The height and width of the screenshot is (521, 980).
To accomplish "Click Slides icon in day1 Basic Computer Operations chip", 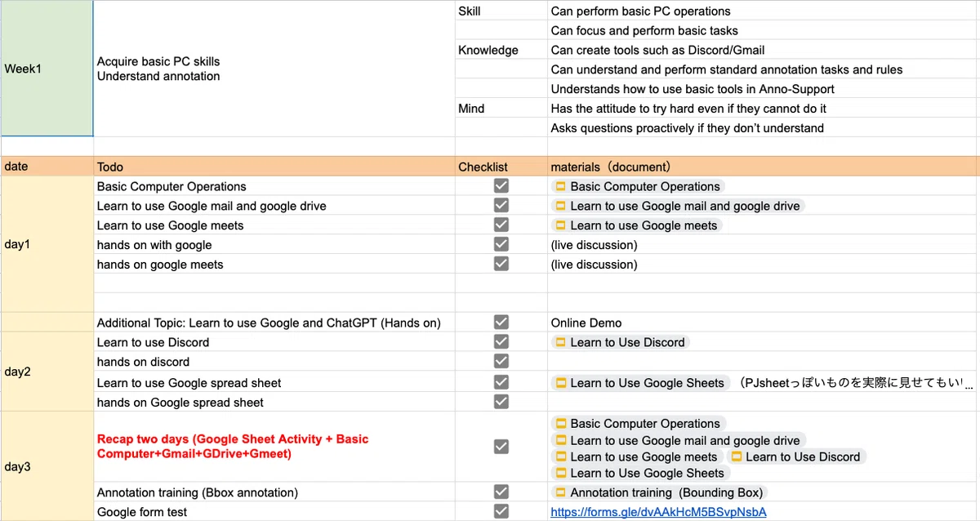I will point(561,186).
